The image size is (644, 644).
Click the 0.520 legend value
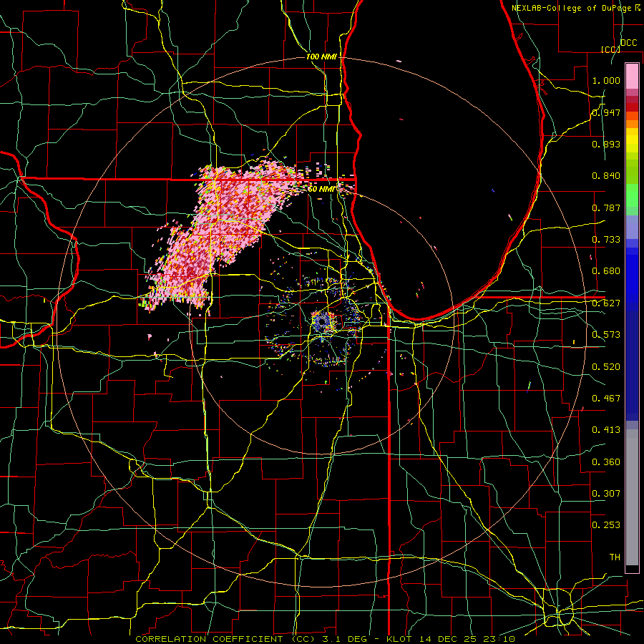tap(606, 367)
